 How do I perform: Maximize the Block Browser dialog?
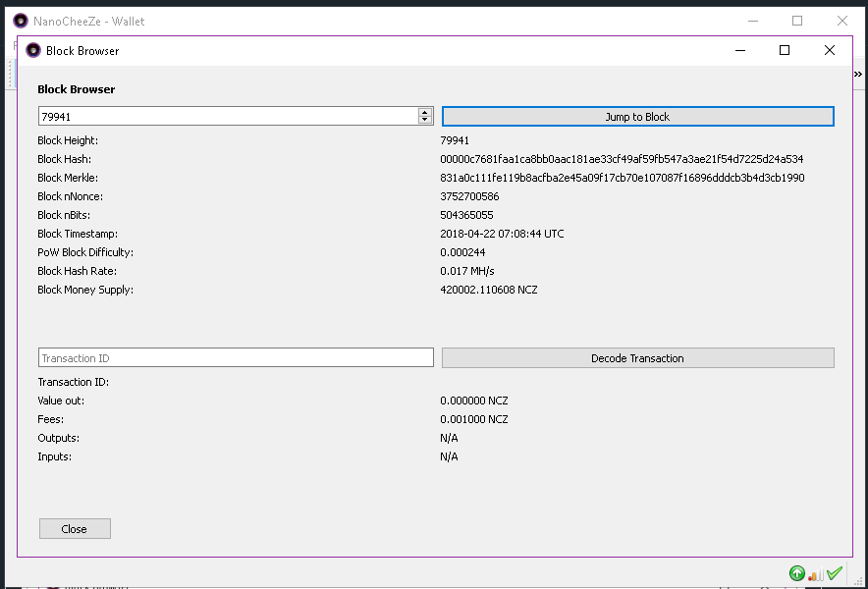coord(785,50)
